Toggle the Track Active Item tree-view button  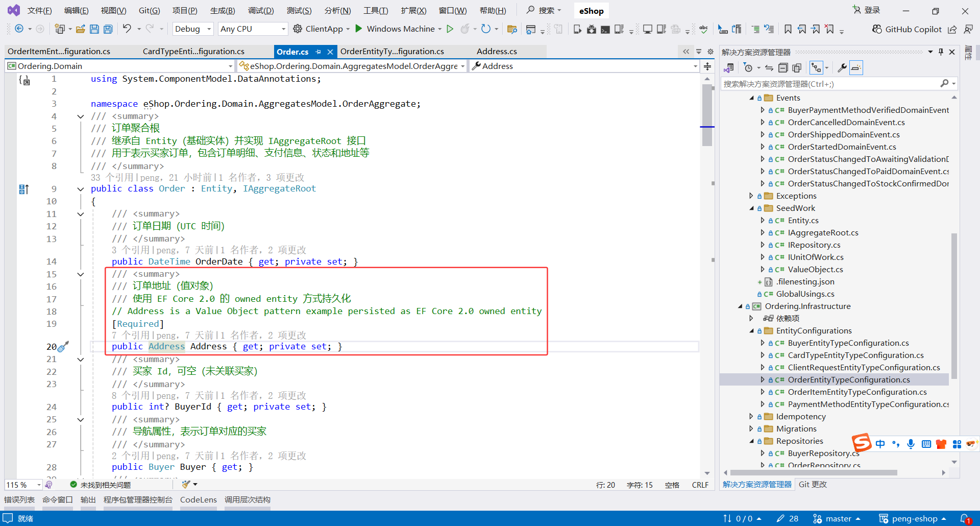click(x=816, y=67)
